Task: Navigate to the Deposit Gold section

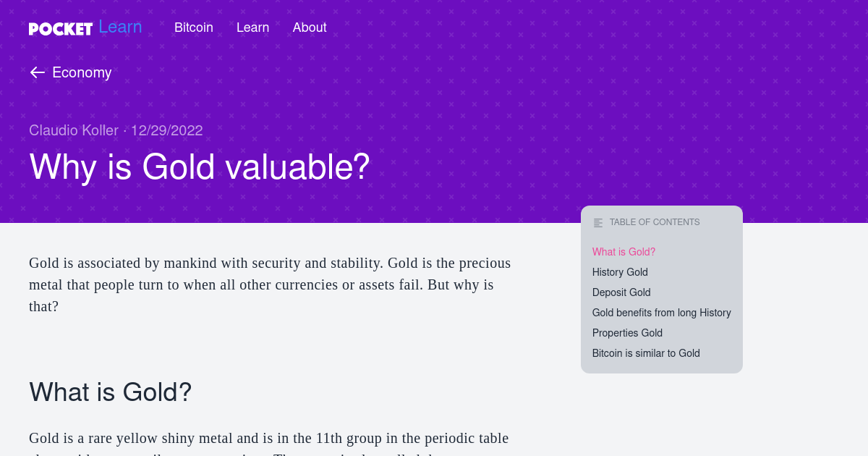Action: 621,292
